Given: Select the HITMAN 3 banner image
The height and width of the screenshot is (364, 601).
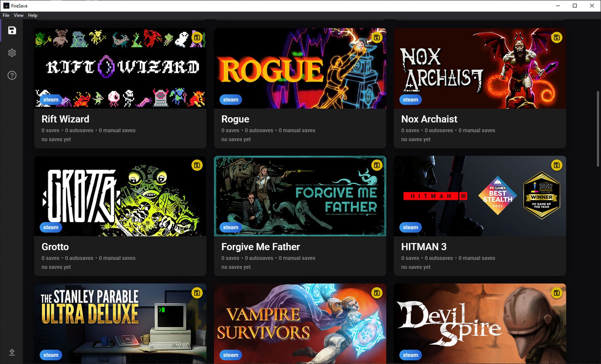Looking at the screenshot, I should 480,196.
